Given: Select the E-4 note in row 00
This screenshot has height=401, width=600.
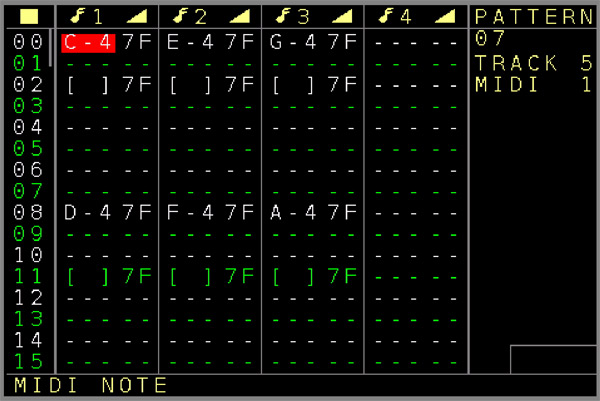Looking at the screenshot, I should click(x=191, y=42).
